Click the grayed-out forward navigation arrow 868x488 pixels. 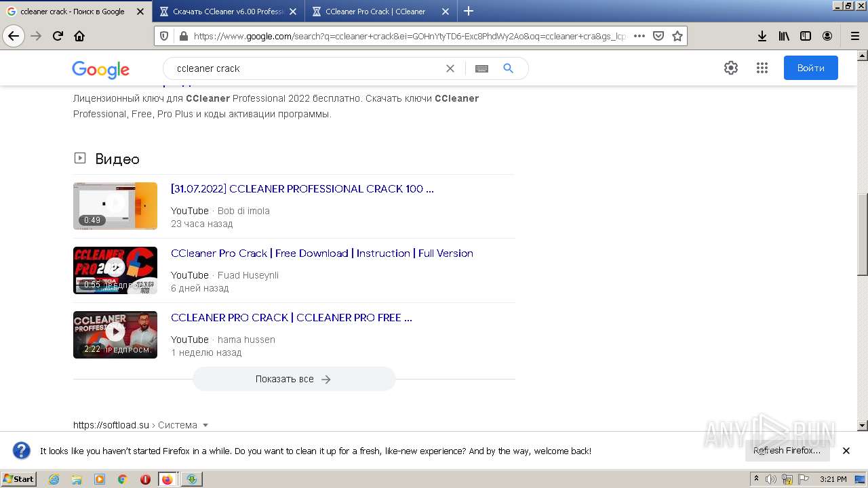click(36, 36)
